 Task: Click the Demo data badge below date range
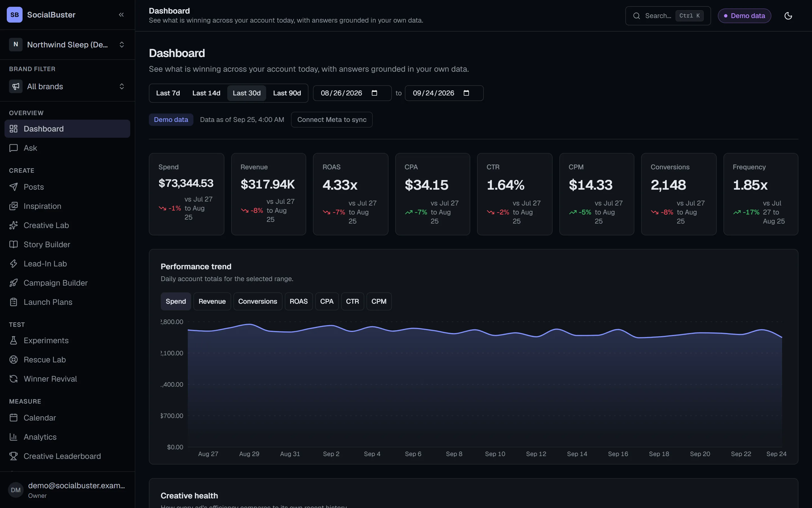(171, 120)
